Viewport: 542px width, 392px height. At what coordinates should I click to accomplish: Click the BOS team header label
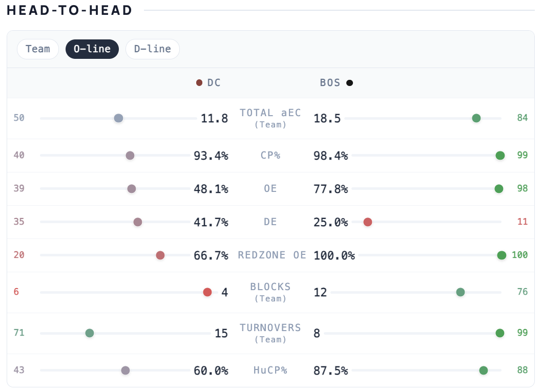coord(330,83)
